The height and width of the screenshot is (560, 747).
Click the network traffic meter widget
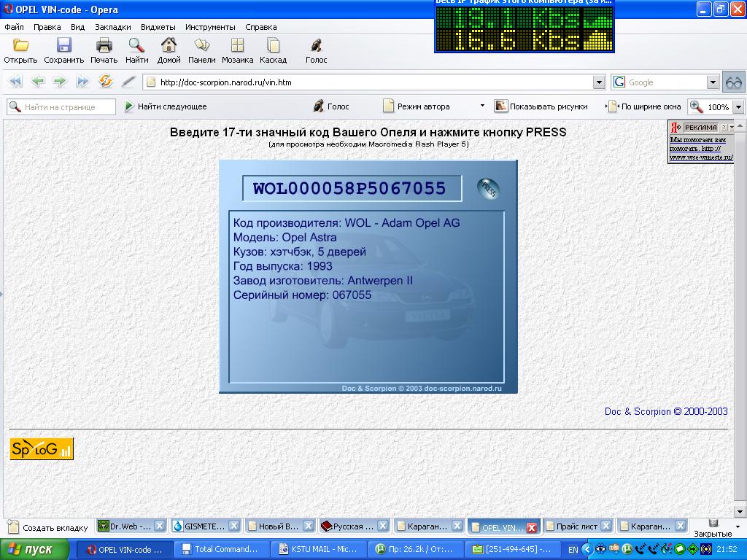(x=524, y=27)
